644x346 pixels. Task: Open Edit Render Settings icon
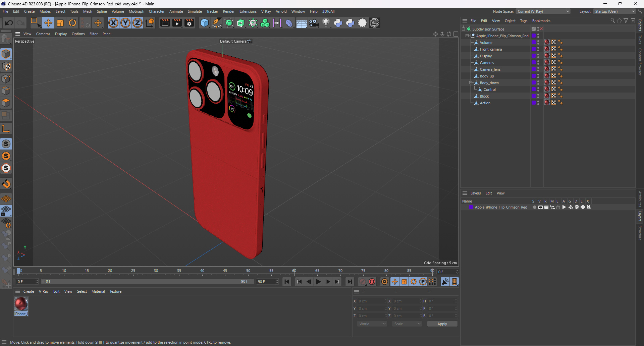(189, 23)
